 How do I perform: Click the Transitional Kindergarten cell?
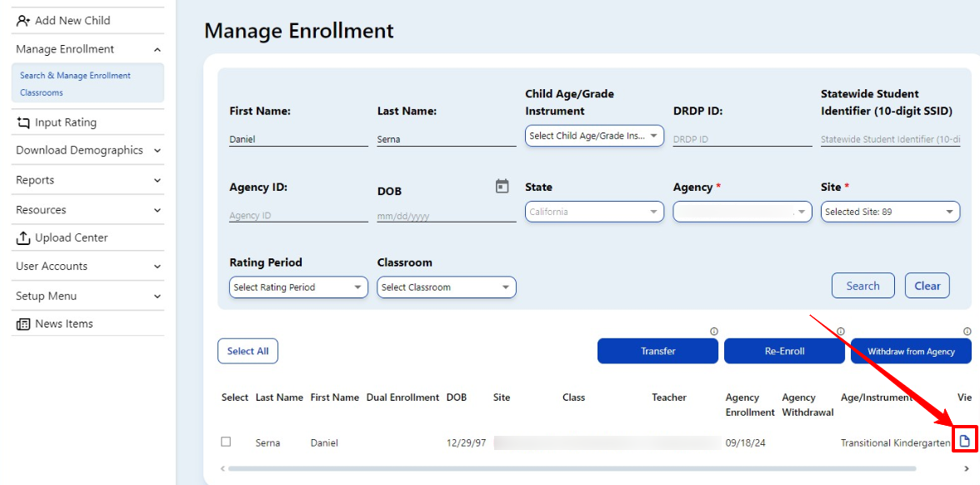click(896, 443)
